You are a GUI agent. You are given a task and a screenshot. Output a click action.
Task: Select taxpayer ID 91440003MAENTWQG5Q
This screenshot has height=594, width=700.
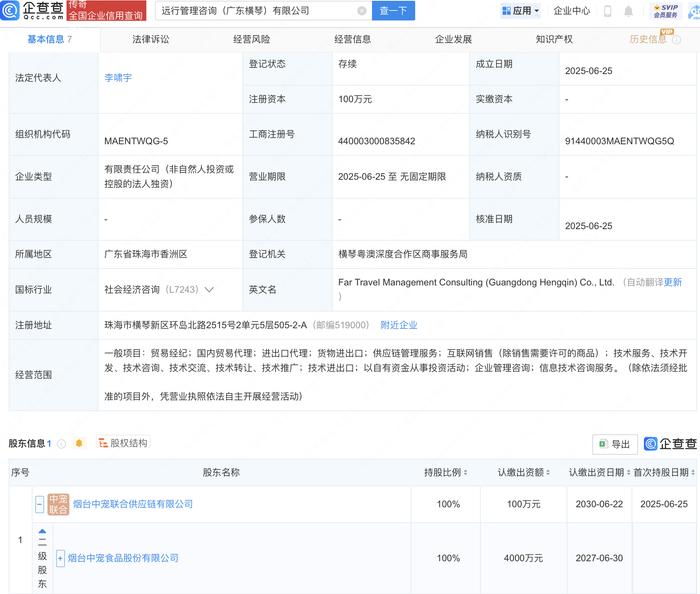click(x=619, y=141)
